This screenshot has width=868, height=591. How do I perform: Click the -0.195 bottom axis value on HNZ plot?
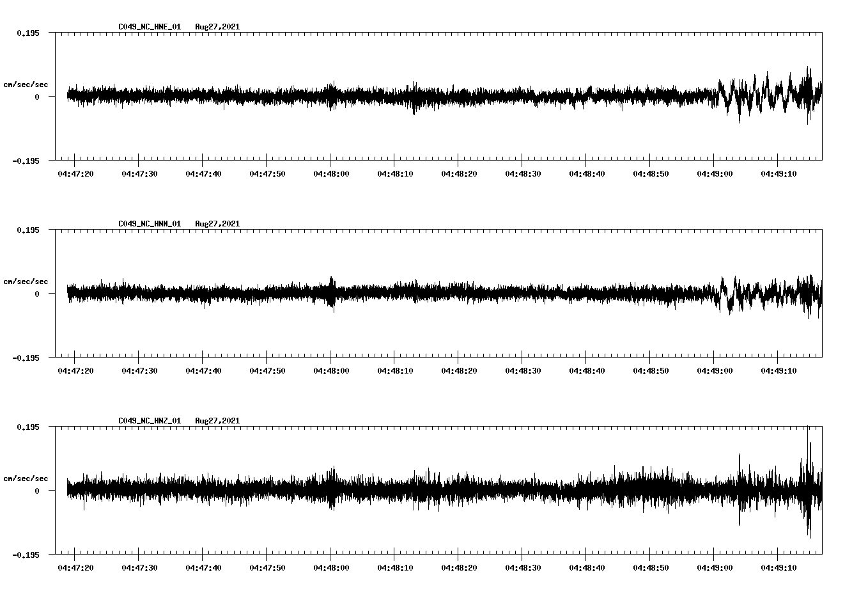coord(26,555)
